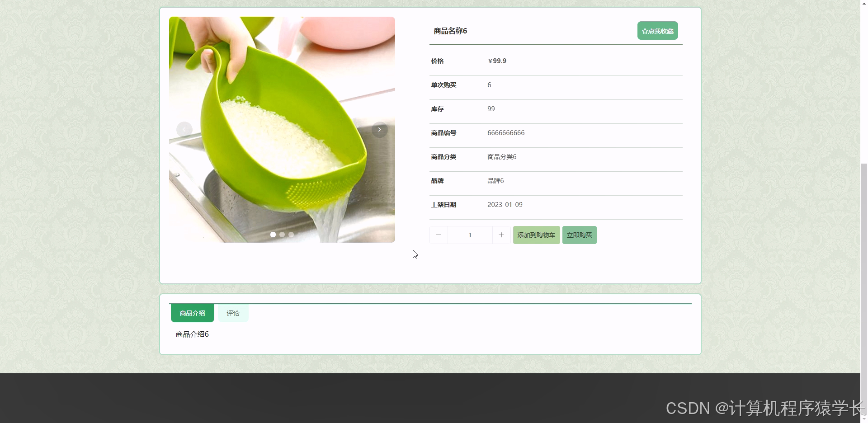Click the plus icon to increase quantity
Screen dimensions: 868x423
click(x=501, y=235)
